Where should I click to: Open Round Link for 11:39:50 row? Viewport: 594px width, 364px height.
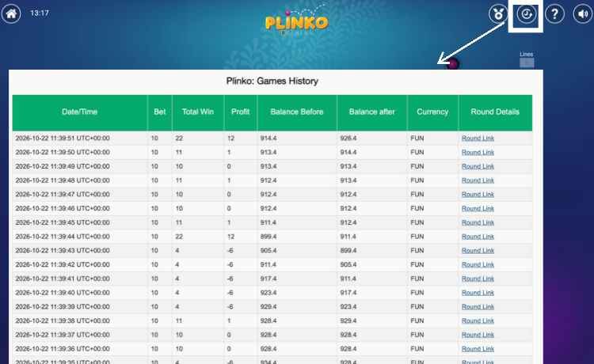click(x=478, y=152)
